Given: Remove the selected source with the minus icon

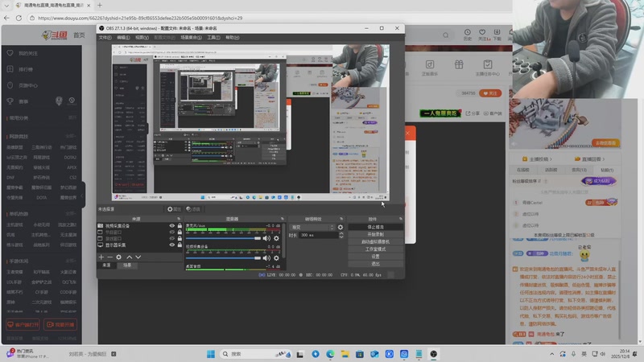Looking at the screenshot, I should 109,257.
